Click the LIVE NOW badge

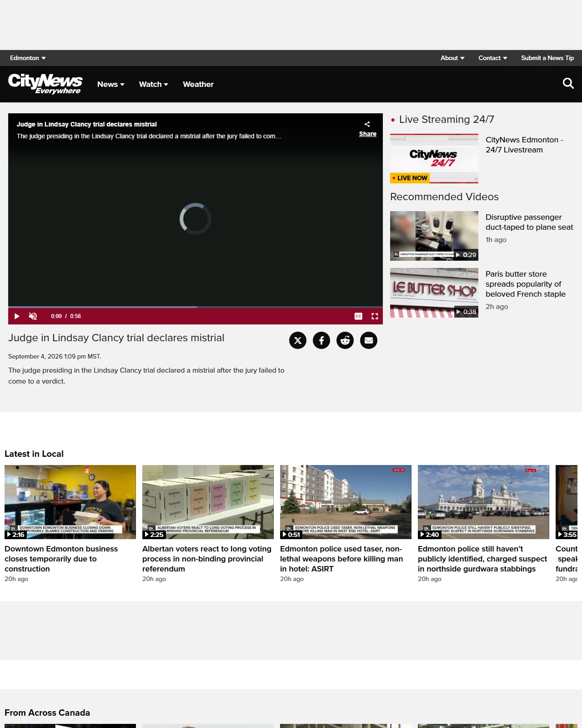(410, 178)
